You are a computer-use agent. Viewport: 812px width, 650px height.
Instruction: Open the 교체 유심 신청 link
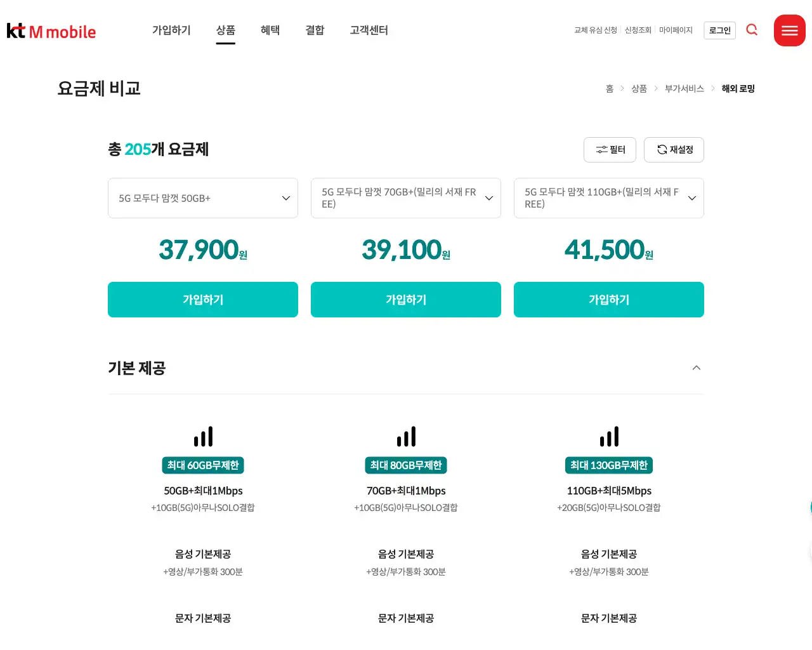(x=595, y=30)
